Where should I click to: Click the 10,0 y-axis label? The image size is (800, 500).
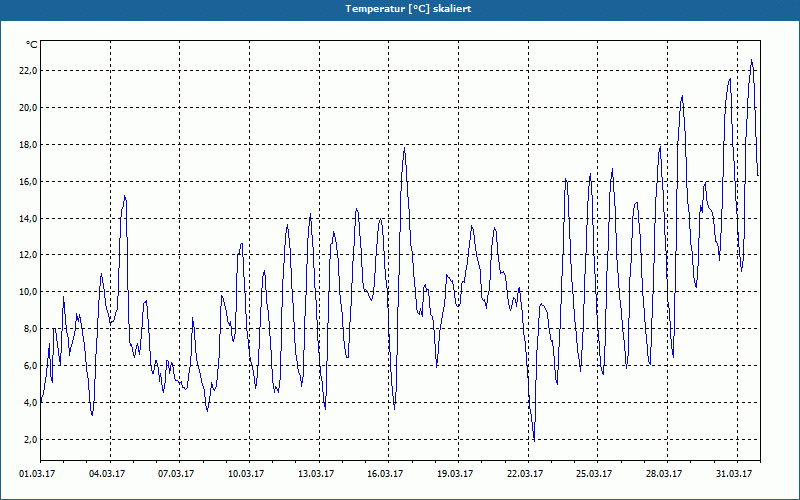28,292
